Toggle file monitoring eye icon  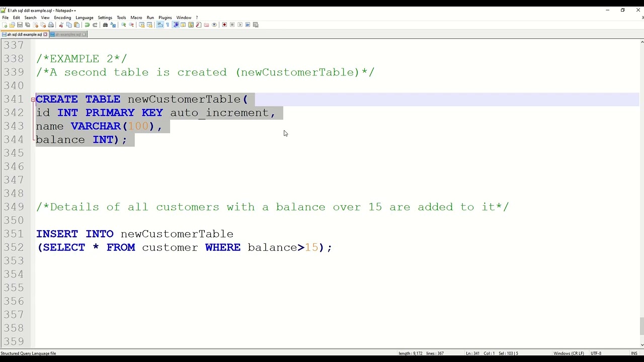point(214,25)
